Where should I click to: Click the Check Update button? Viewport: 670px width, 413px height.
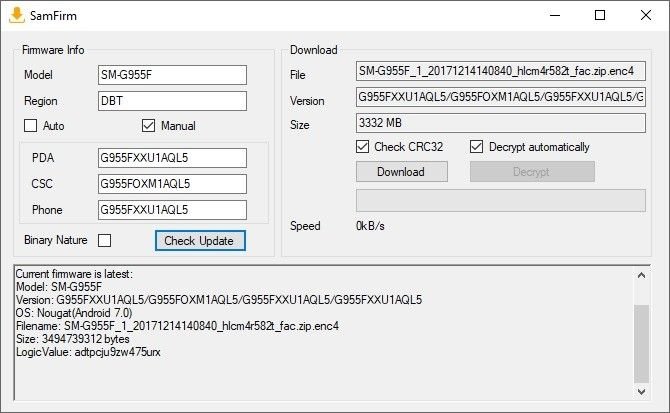200,240
